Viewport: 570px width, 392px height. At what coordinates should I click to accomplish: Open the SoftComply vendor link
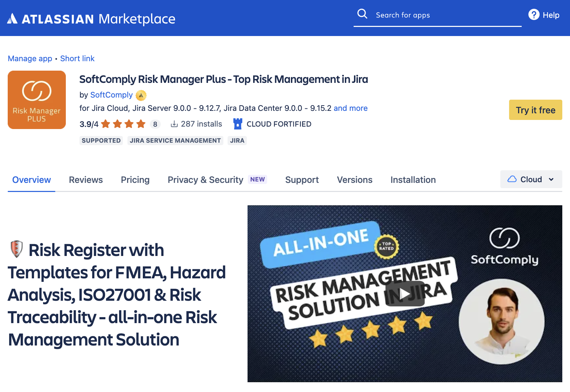click(x=111, y=95)
